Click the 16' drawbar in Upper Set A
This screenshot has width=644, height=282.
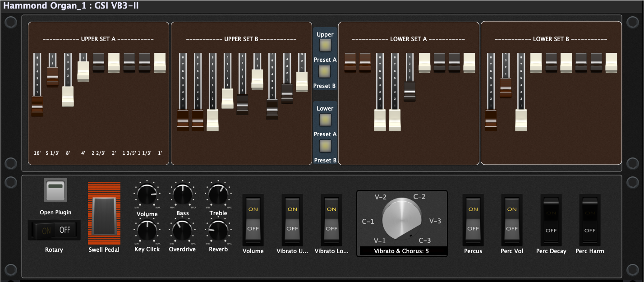coord(37,106)
